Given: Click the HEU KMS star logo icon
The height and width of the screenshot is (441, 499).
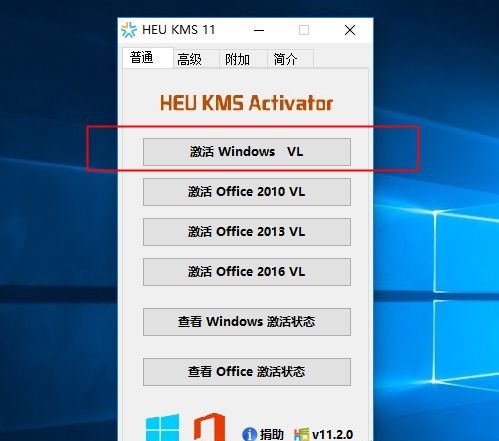Looking at the screenshot, I should 129,30.
